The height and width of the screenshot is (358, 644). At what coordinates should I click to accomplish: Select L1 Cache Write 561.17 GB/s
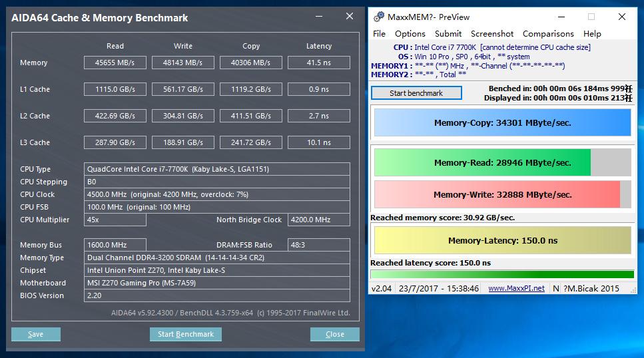click(182, 89)
